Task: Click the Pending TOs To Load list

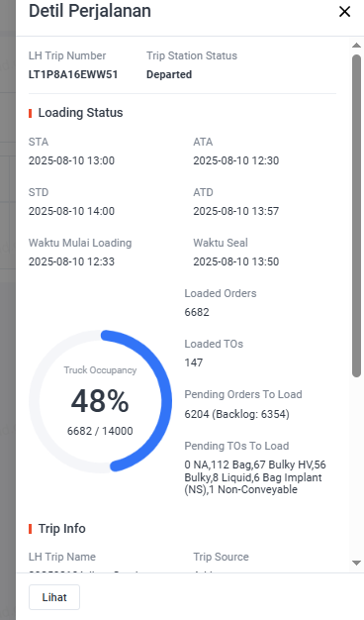Action: click(x=255, y=477)
